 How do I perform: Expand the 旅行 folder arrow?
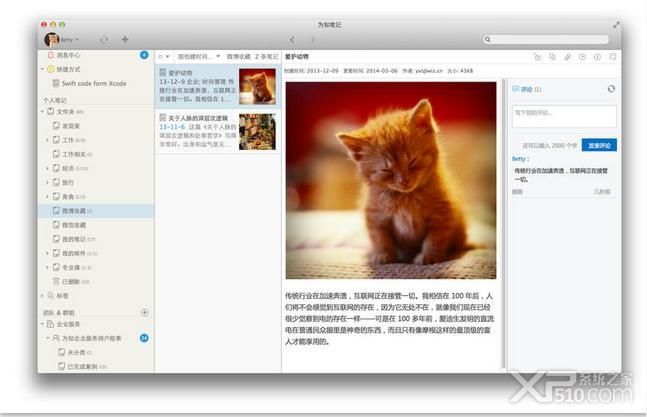click(47, 182)
